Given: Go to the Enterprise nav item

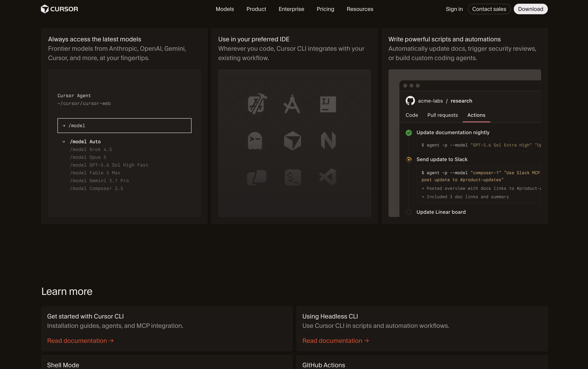Looking at the screenshot, I should (x=291, y=9).
